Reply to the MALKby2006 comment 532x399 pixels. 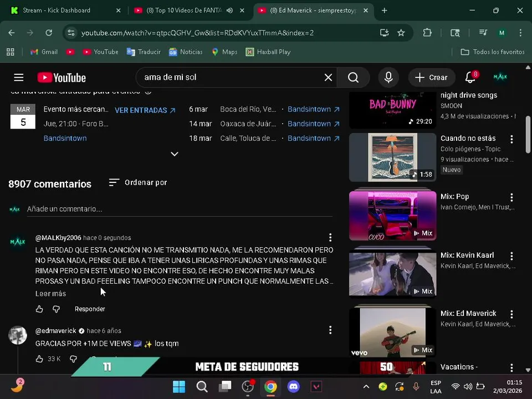click(x=90, y=309)
